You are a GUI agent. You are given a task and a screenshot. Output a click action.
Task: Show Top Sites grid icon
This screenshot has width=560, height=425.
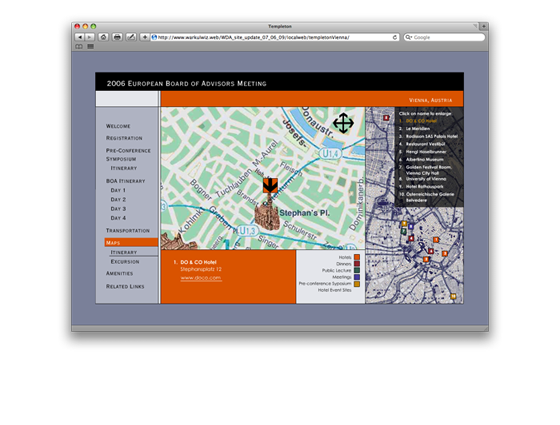(90, 46)
